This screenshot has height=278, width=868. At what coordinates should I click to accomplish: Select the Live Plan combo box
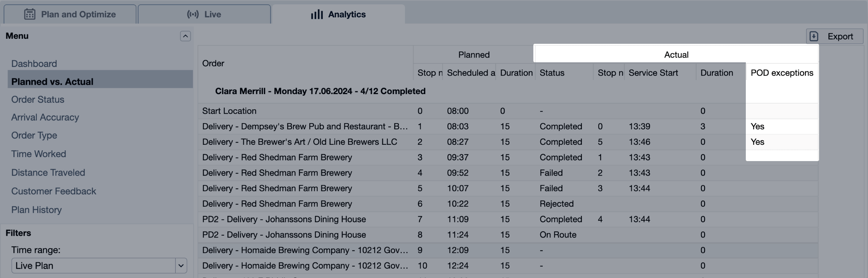click(x=94, y=266)
